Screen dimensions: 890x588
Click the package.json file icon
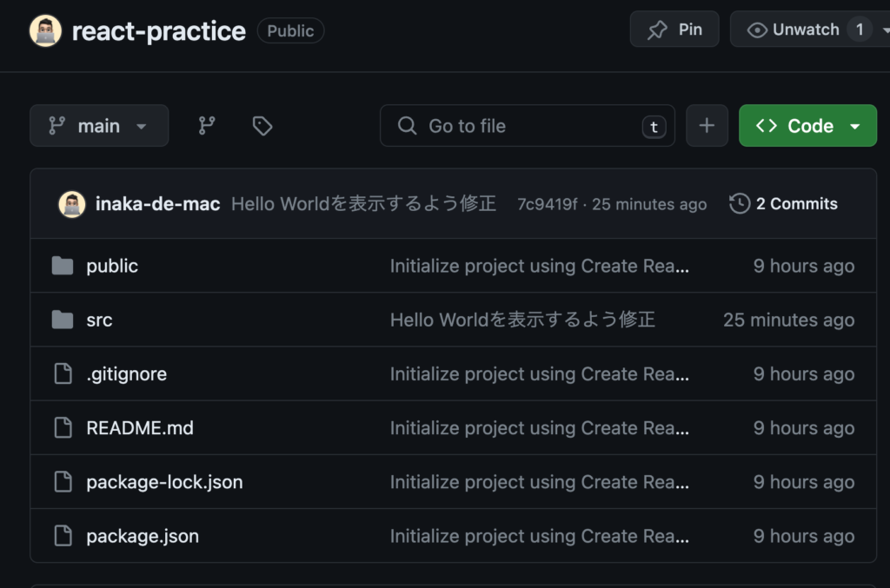click(x=63, y=536)
